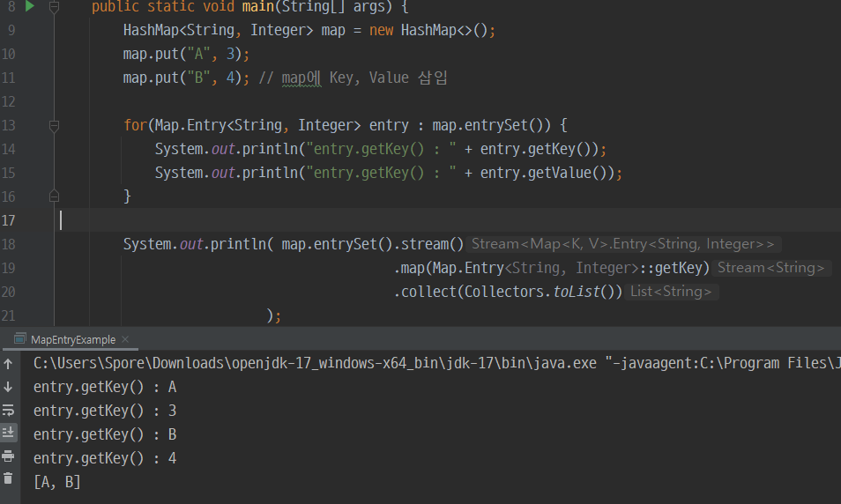Viewport: 841px width, 504px height.
Task: Clear console with trash icon
Action: pyautogui.click(x=8, y=478)
